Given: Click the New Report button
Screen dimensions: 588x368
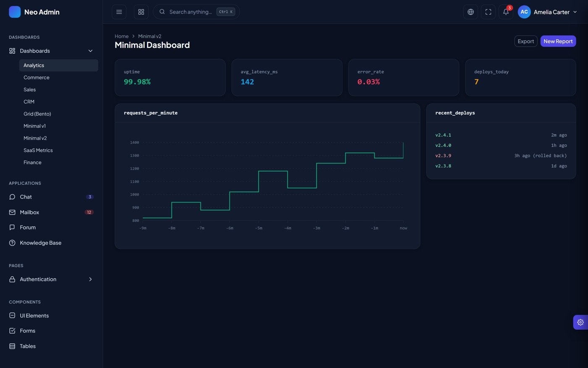Looking at the screenshot, I should pyautogui.click(x=558, y=41).
